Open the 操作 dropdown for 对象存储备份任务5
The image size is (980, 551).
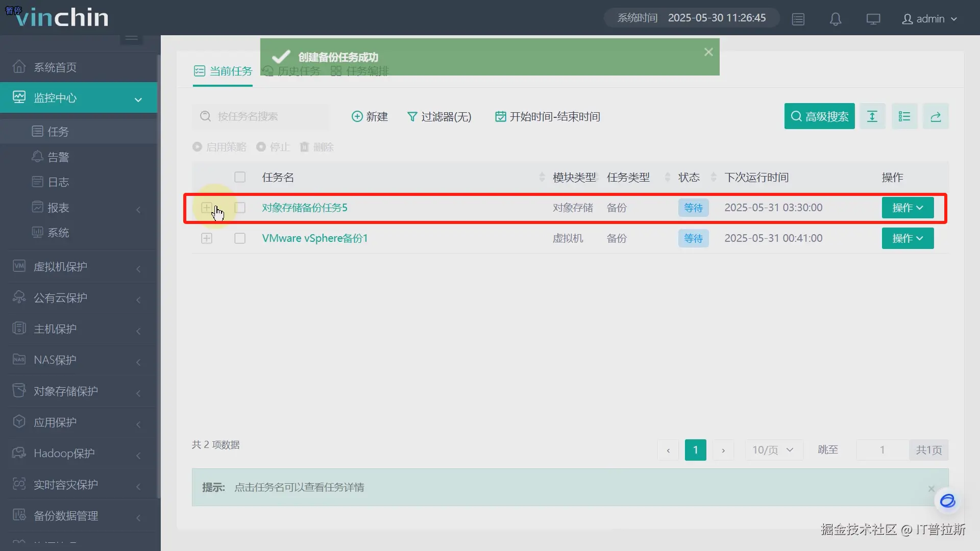pyautogui.click(x=907, y=208)
